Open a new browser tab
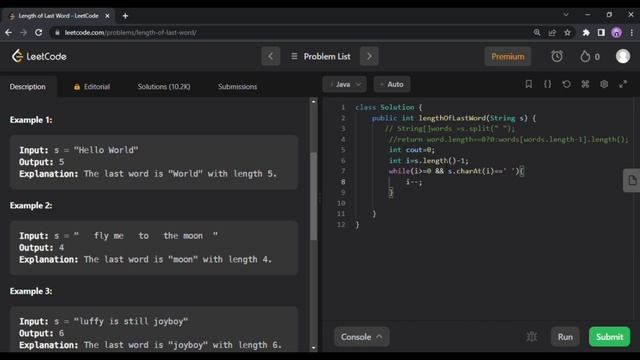 (x=125, y=16)
